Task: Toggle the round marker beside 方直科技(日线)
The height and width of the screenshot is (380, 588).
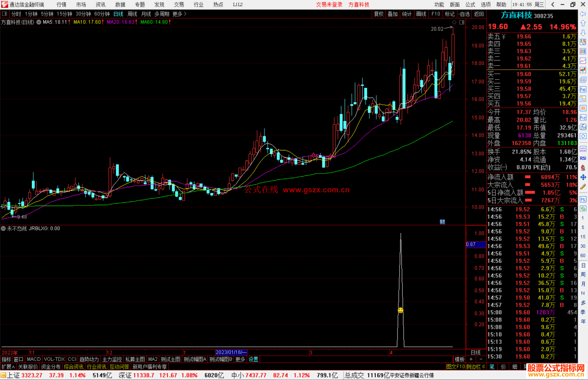Action: [39, 22]
